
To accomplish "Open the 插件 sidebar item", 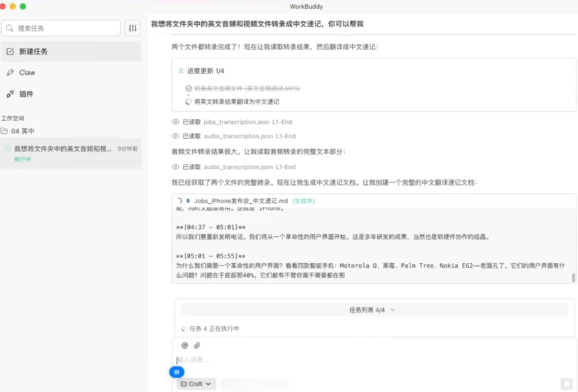I will point(26,94).
